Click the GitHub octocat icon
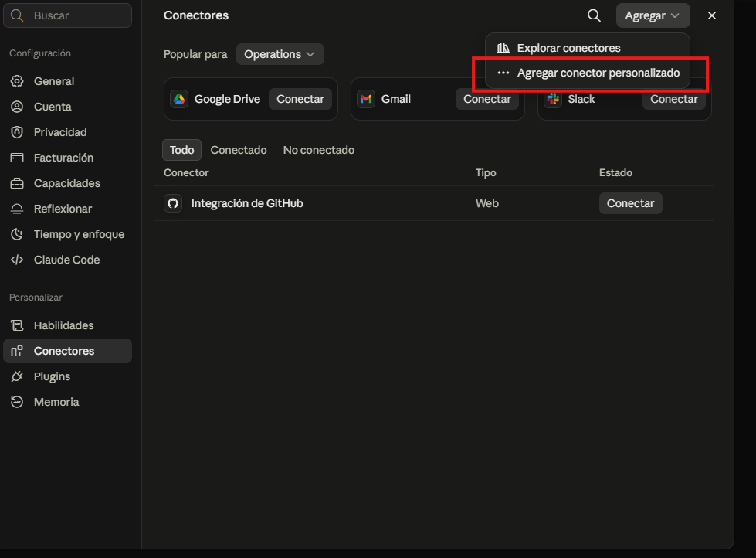Viewport: 756px width, 558px height. (173, 203)
